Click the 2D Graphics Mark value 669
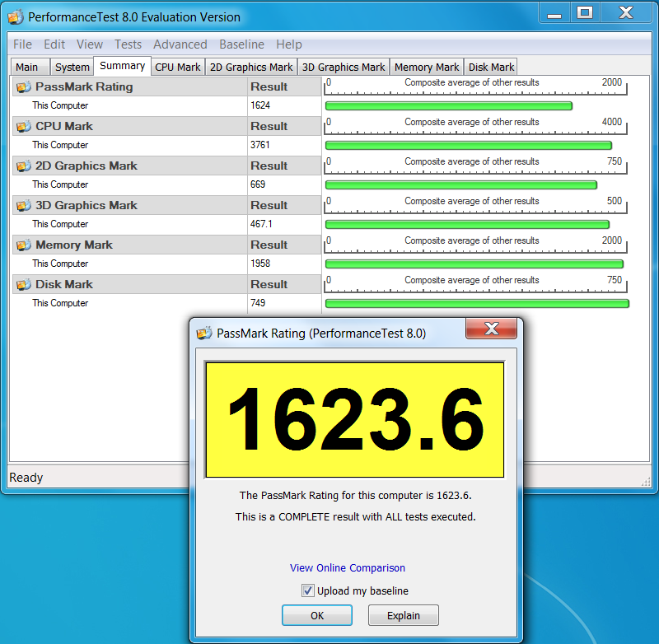This screenshot has width=659, height=644. click(x=258, y=184)
